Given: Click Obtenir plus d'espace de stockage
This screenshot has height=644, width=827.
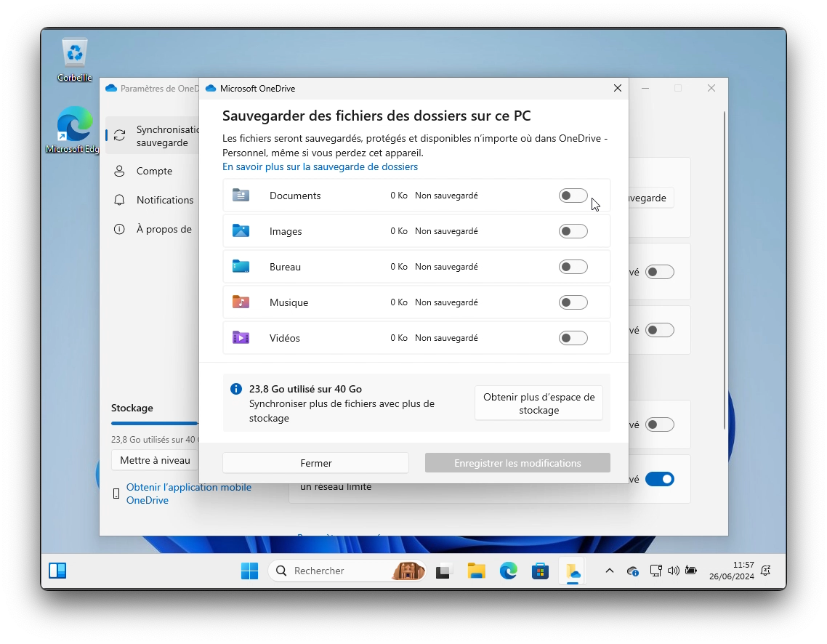Looking at the screenshot, I should (x=538, y=403).
